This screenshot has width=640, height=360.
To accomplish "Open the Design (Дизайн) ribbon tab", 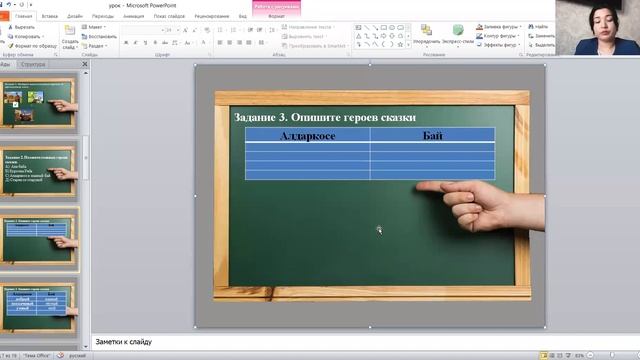I will 75,16.
